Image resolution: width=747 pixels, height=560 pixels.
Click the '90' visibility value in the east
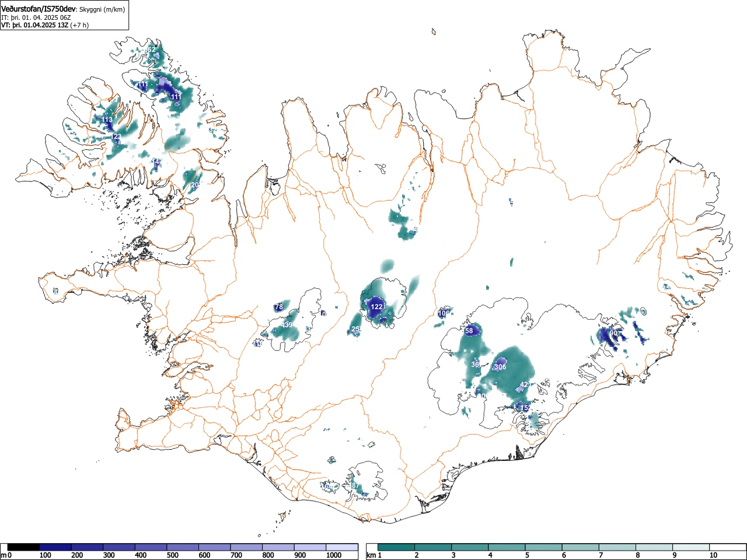coord(613,333)
